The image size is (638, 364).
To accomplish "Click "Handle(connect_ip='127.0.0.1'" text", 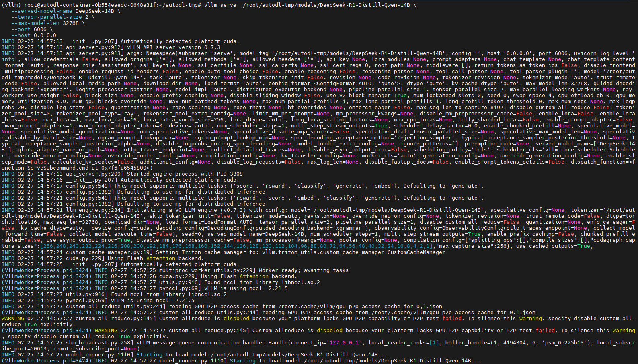I will pyautogui.click(x=315, y=343).
